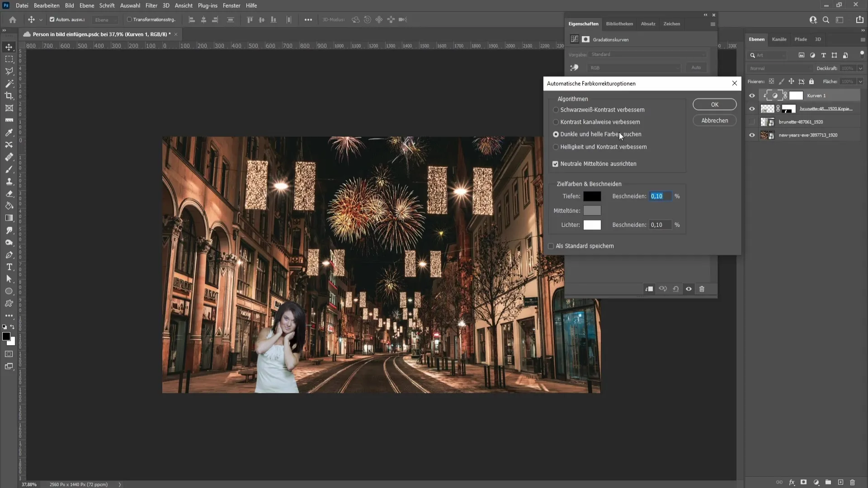This screenshot has width=868, height=488.
Task: Switch to Bibliotheken tab
Action: click(x=619, y=23)
